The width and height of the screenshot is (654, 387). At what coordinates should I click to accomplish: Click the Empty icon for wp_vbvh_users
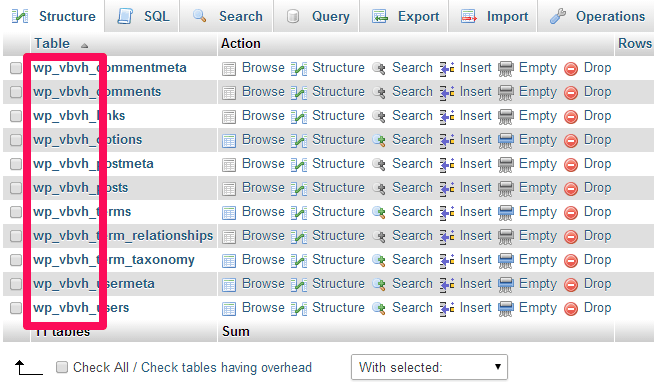click(x=506, y=309)
